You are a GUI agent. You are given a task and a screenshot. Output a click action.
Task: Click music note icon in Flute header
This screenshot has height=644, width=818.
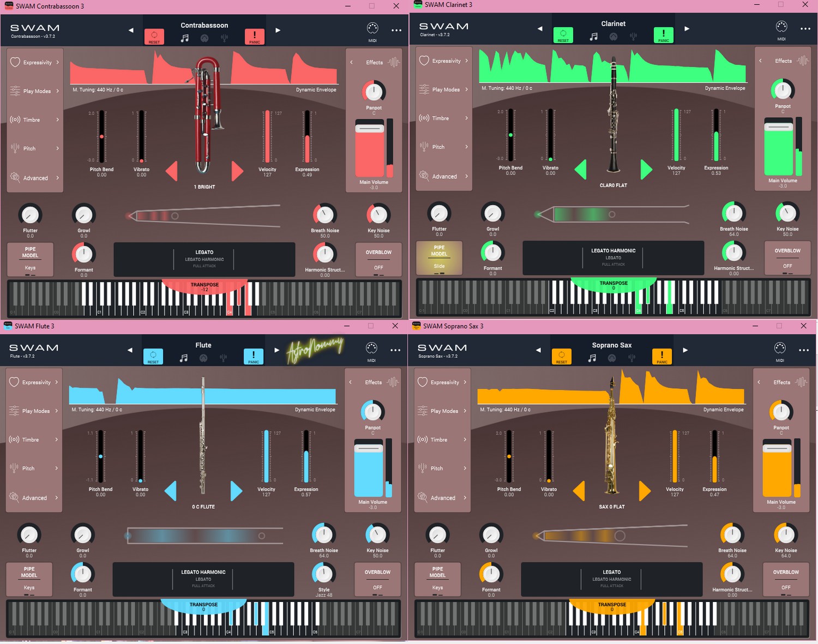click(184, 358)
